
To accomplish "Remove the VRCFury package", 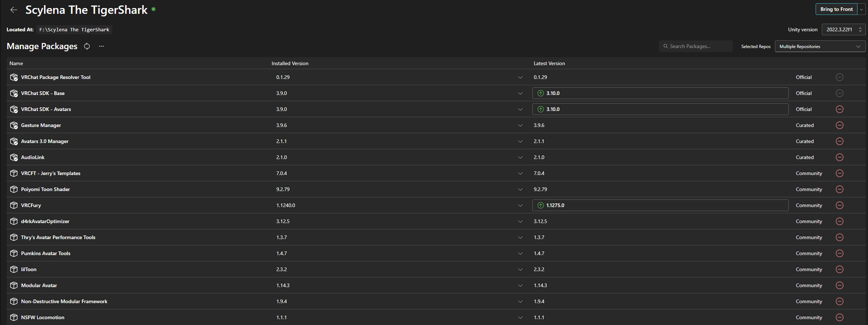I will click(x=839, y=205).
